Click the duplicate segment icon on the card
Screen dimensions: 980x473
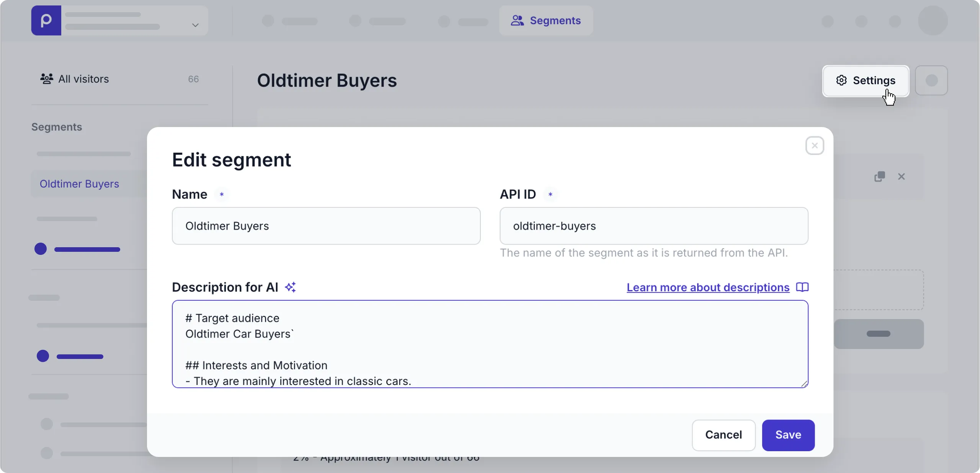pos(879,177)
